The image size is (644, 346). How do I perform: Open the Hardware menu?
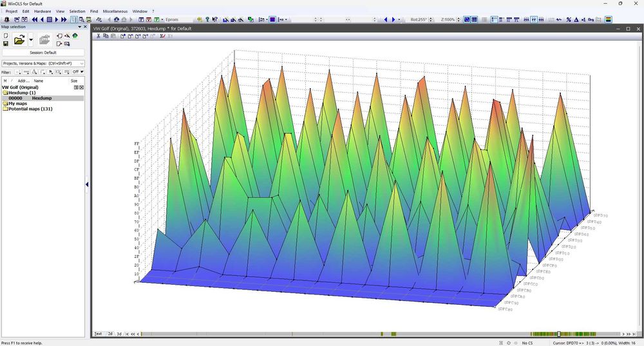43,11
